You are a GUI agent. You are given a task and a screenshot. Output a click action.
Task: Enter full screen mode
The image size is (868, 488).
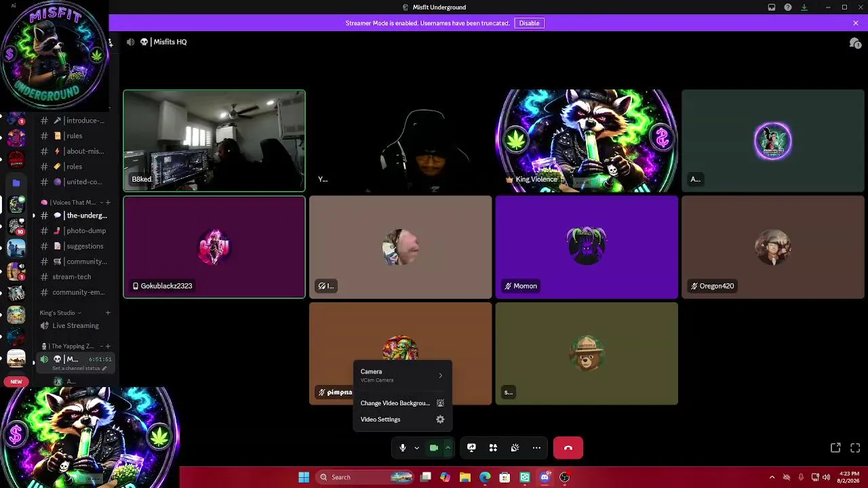coord(855,448)
